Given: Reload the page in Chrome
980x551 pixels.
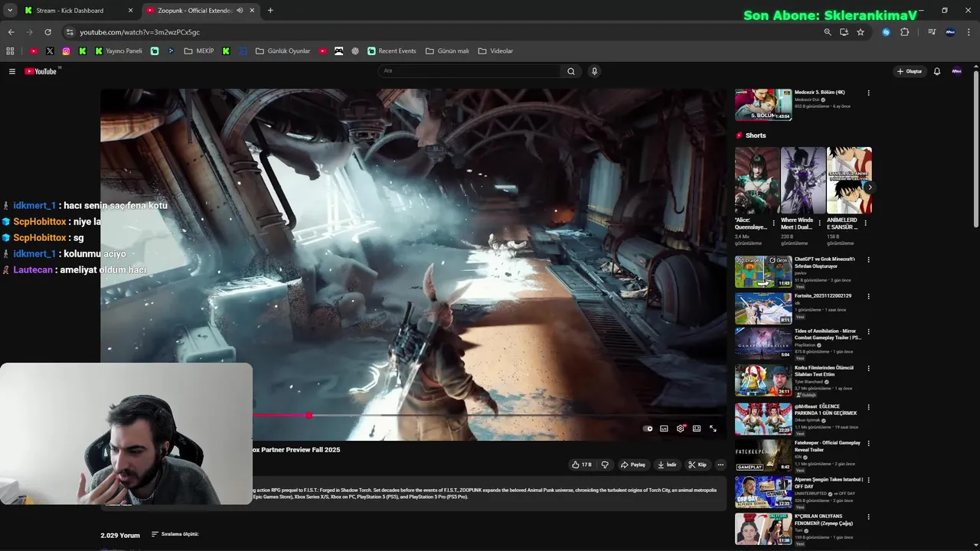Looking at the screenshot, I should click(47, 32).
